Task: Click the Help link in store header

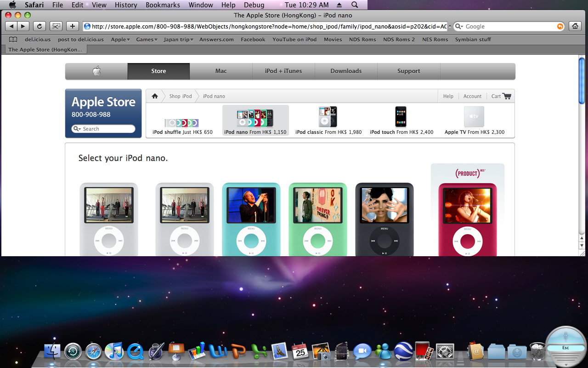Action: click(448, 96)
